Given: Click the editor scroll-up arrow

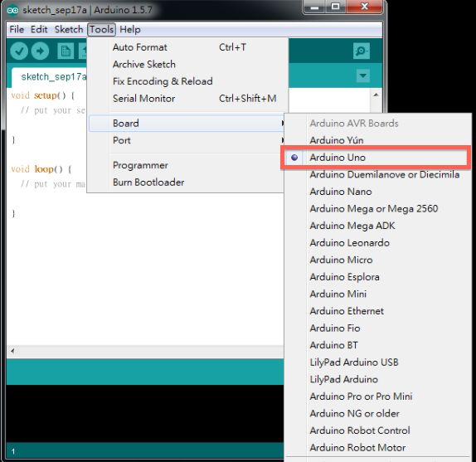Looking at the screenshot, I should pos(376,95).
